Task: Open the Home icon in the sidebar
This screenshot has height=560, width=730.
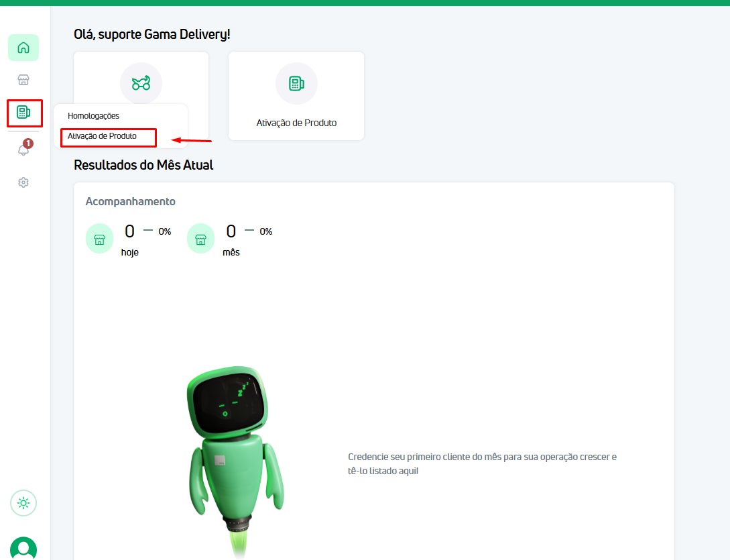Action: click(x=23, y=48)
